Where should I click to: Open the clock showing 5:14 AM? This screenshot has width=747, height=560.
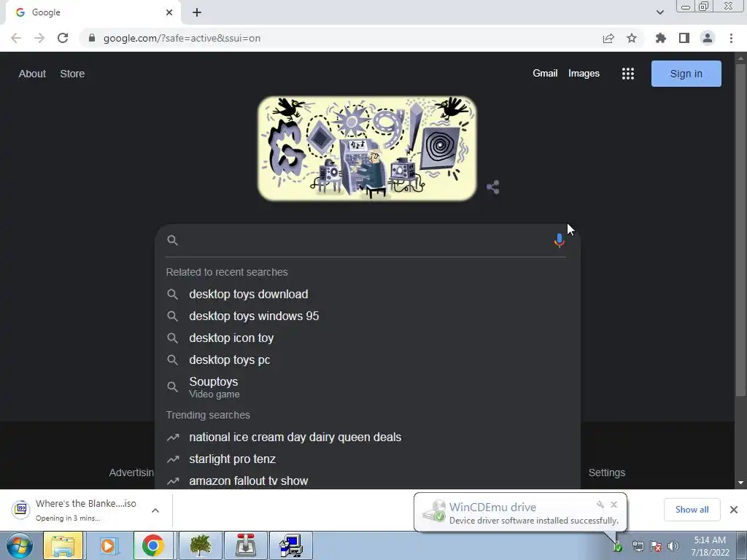coord(710,546)
